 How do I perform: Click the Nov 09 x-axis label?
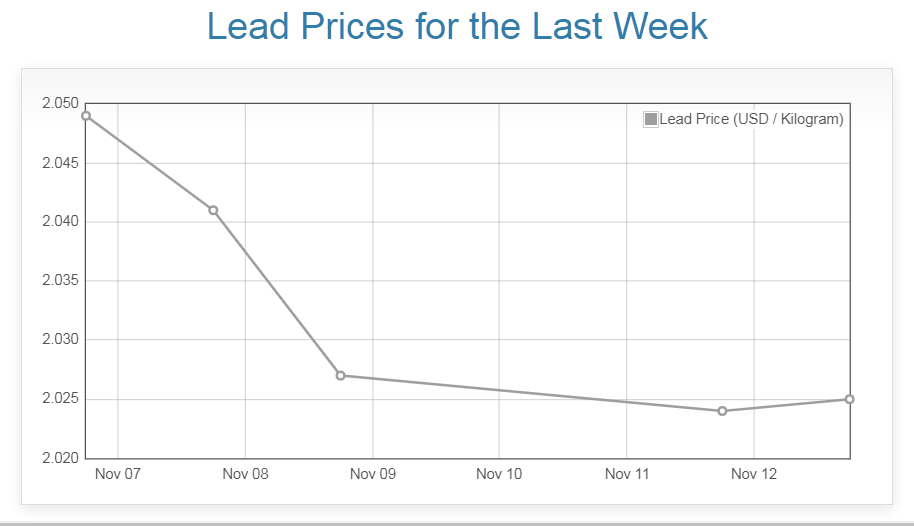pyautogui.click(x=373, y=474)
